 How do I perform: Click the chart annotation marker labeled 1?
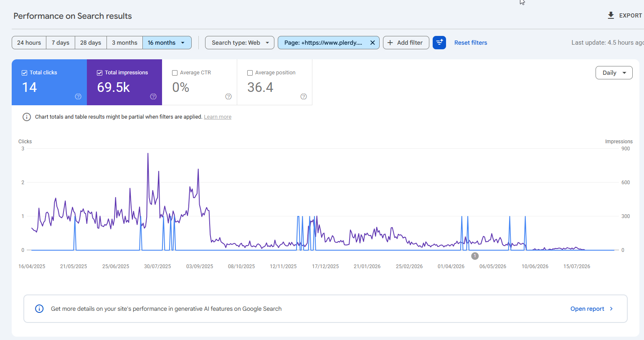click(475, 256)
